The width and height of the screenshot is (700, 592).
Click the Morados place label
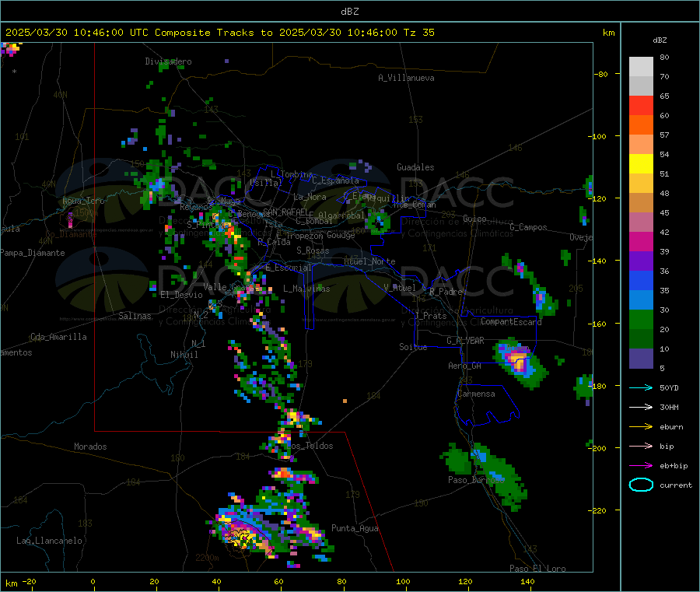point(90,447)
